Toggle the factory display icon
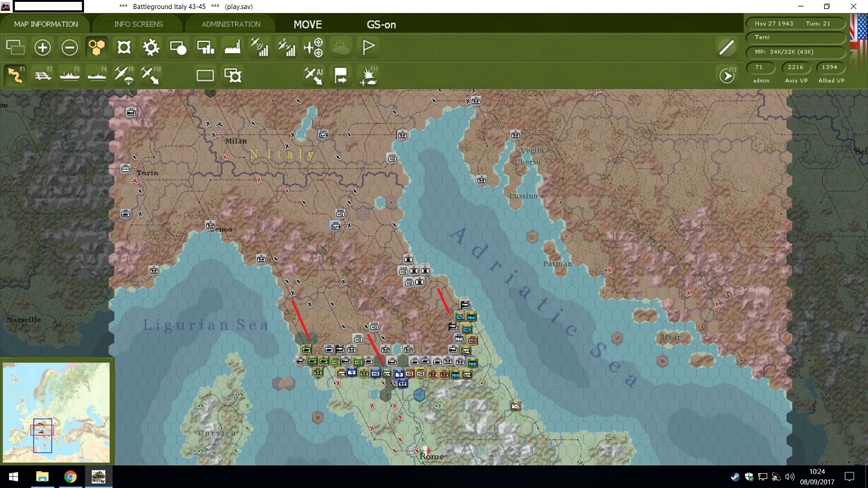 [x=232, y=47]
